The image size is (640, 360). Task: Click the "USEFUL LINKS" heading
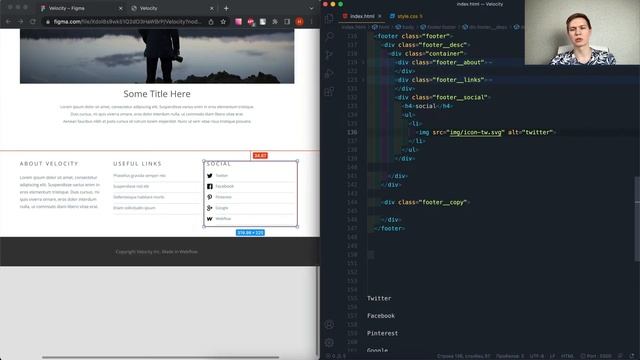click(x=138, y=164)
